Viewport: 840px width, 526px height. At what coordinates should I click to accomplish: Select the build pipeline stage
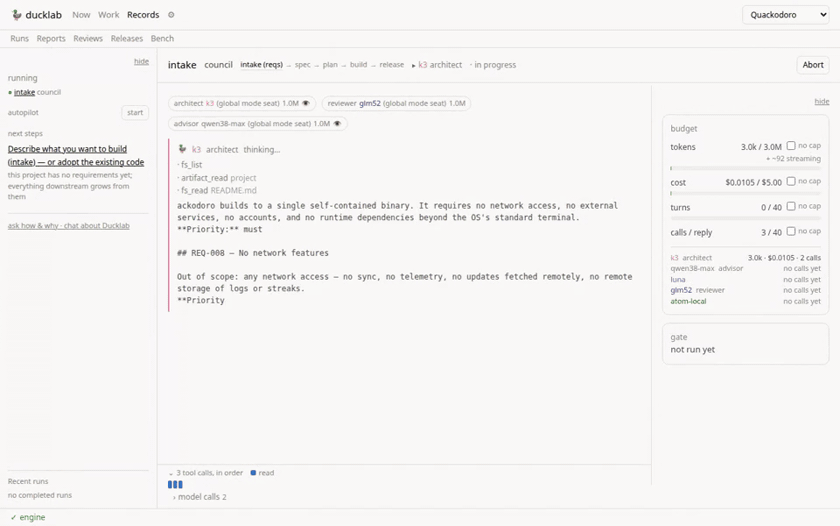coord(358,65)
